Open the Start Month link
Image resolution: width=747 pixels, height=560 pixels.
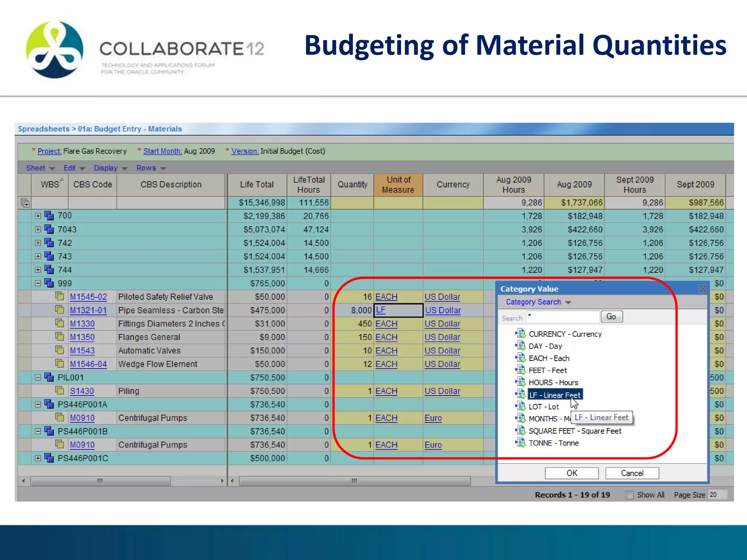tap(163, 151)
